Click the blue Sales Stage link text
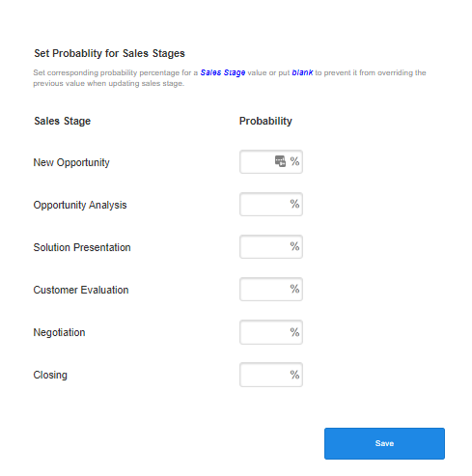Image resolution: width=472 pixels, height=476 pixels. pyautogui.click(x=223, y=72)
